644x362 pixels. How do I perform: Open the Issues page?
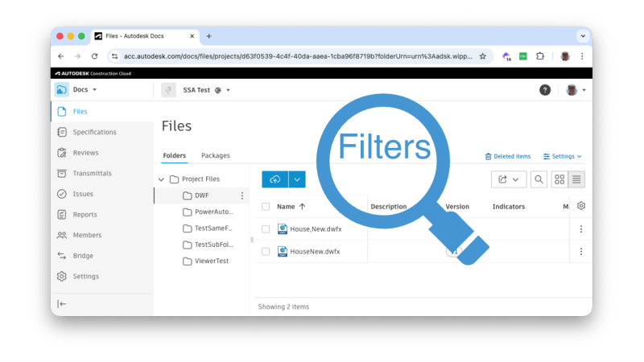[x=83, y=194]
